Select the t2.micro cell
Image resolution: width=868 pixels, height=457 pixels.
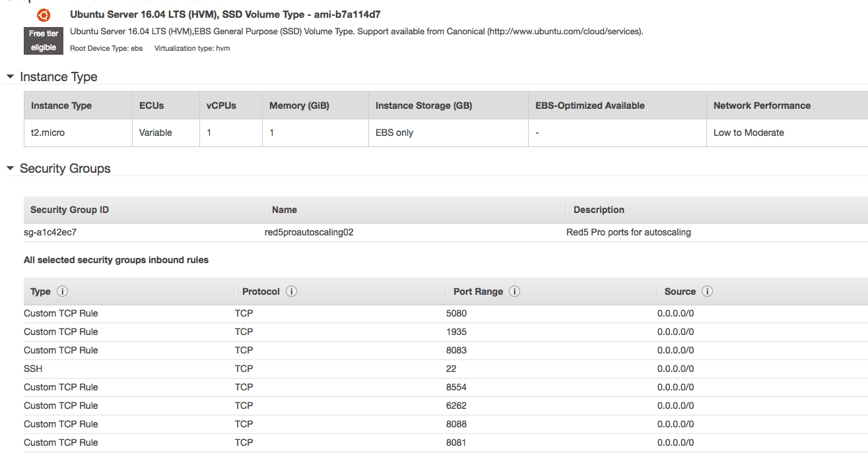click(48, 133)
